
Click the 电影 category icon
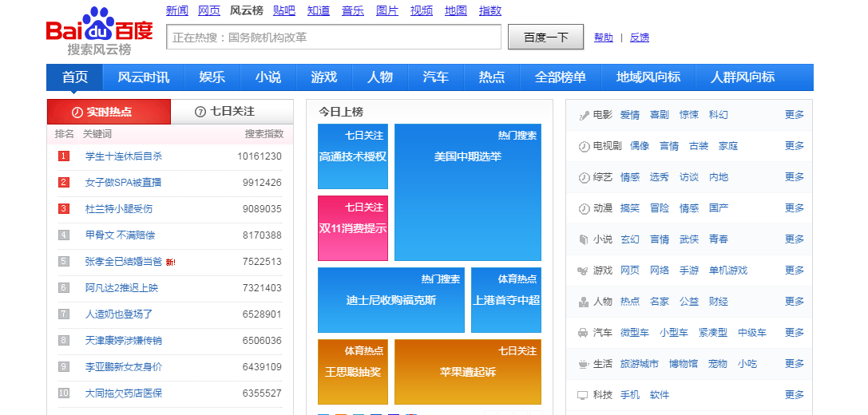584,115
